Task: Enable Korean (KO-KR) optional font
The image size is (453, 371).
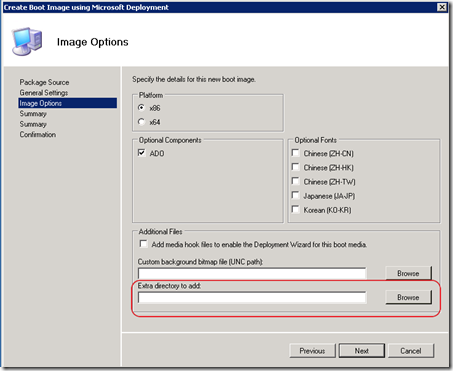Action: click(x=295, y=210)
